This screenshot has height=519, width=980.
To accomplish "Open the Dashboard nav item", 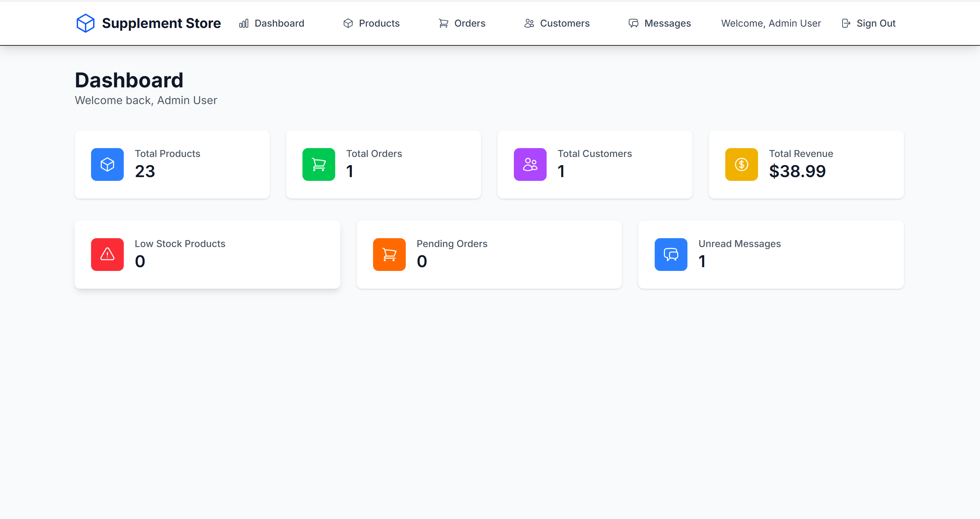I will 272,23.
